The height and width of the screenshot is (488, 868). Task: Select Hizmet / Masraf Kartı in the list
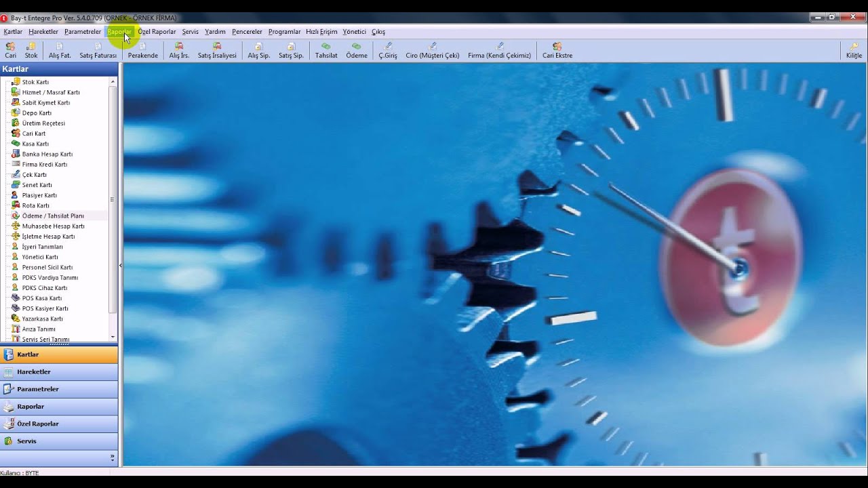point(51,92)
